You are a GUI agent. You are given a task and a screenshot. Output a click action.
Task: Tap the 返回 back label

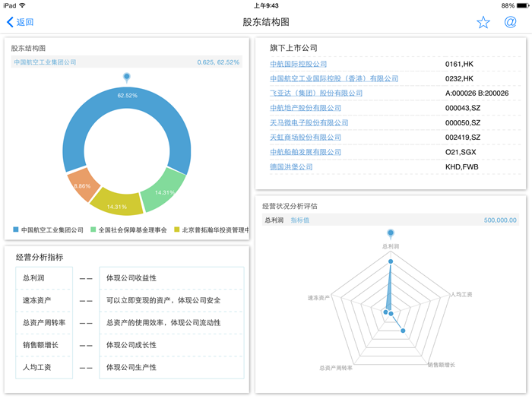[x=25, y=22]
